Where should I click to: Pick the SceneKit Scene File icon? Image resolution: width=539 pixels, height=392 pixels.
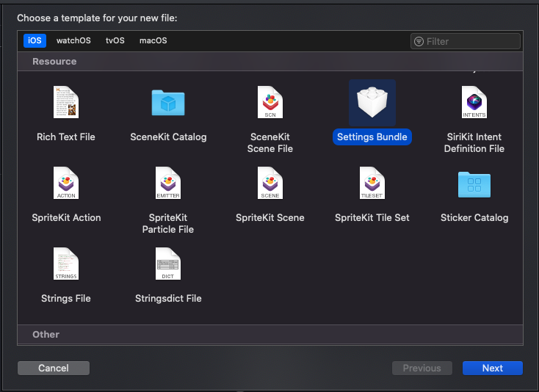point(270,102)
